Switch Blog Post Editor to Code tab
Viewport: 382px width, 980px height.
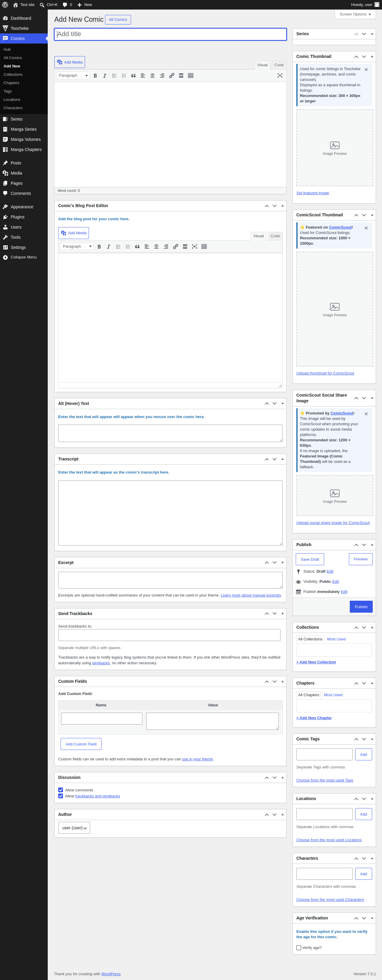275,236
